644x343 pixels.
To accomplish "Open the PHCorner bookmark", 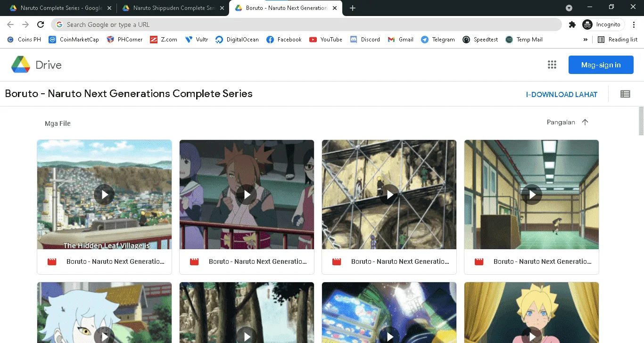I will (x=124, y=40).
